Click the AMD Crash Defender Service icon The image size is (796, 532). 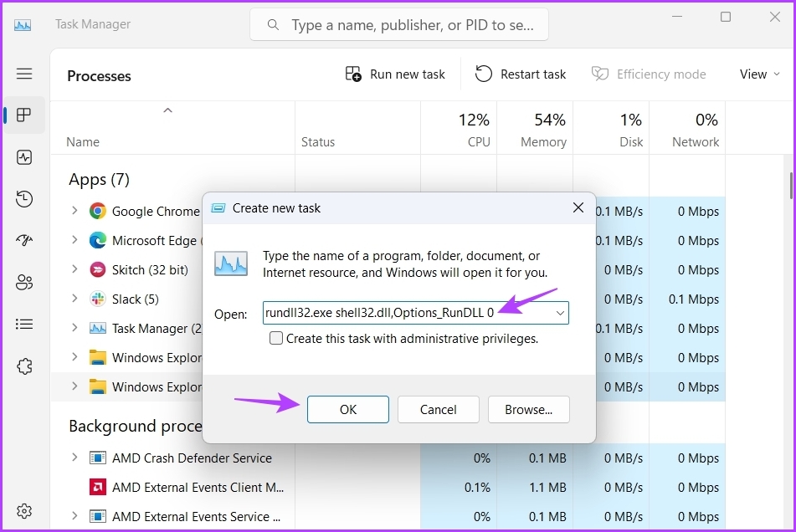coord(97,458)
